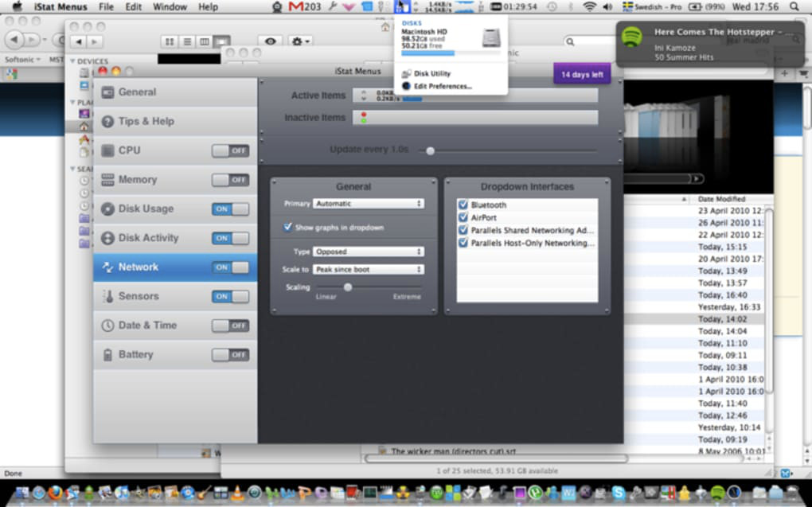Click the browser back arrow button

tap(14, 39)
